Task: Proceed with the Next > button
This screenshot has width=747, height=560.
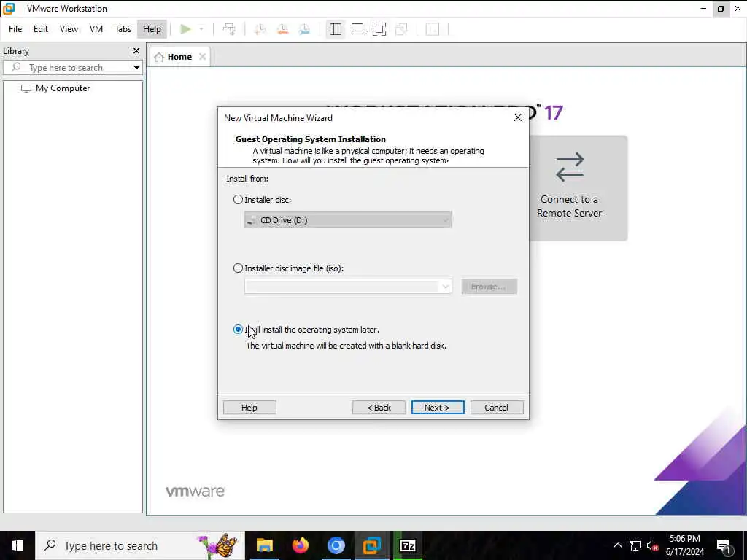Action: coord(438,407)
